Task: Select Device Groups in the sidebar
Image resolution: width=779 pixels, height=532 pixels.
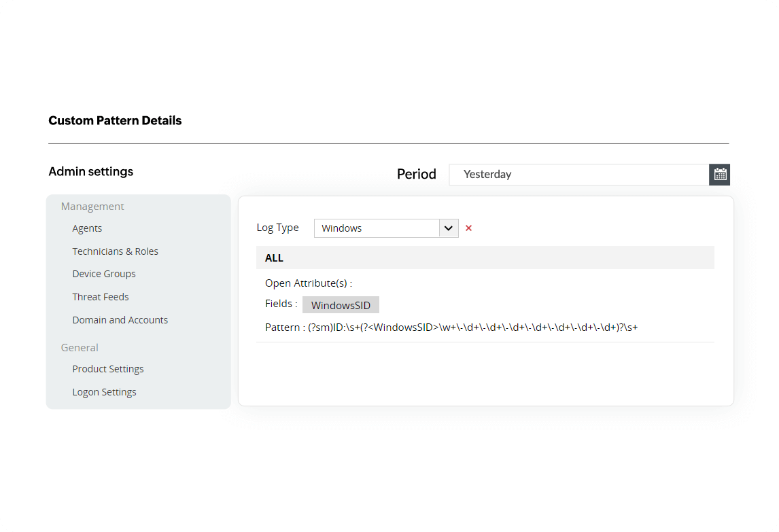Action: click(104, 274)
